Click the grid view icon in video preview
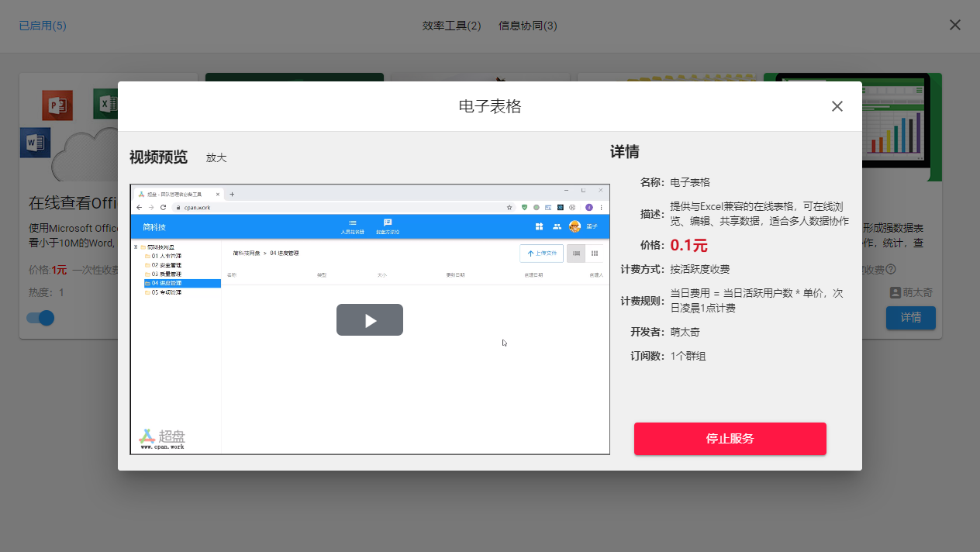 (595, 253)
